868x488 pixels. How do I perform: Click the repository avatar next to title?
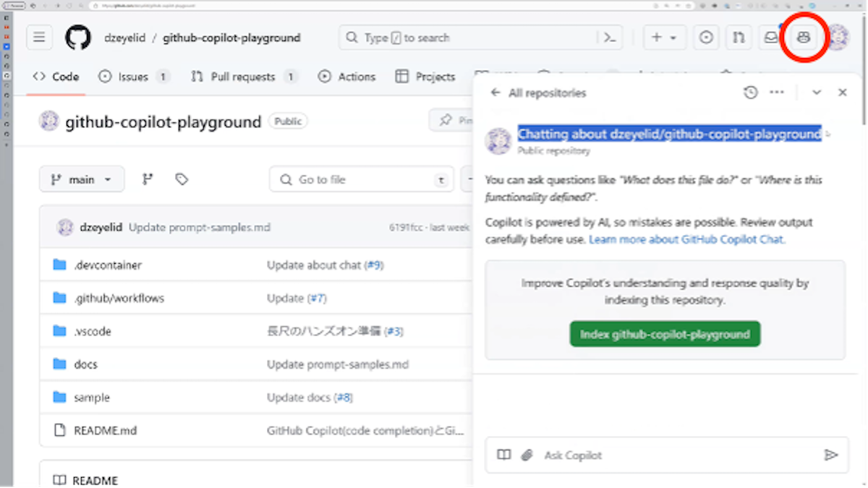(x=49, y=121)
